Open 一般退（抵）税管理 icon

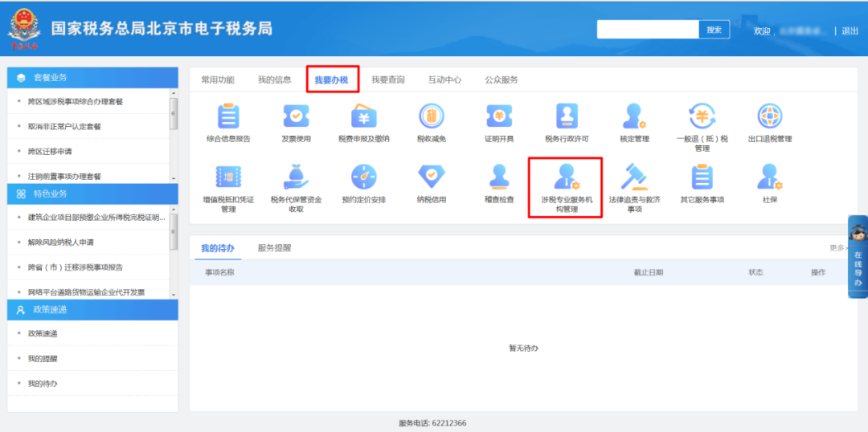702,116
